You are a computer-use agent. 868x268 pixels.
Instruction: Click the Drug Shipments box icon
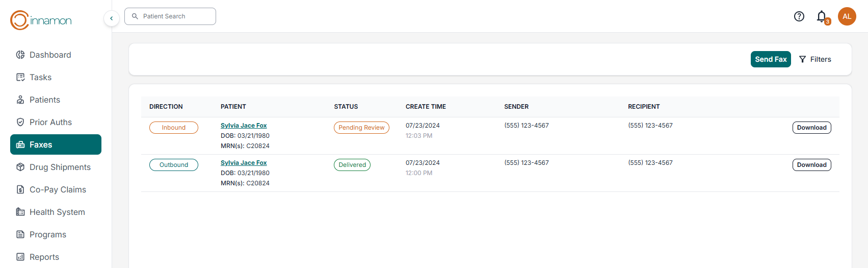tap(20, 167)
